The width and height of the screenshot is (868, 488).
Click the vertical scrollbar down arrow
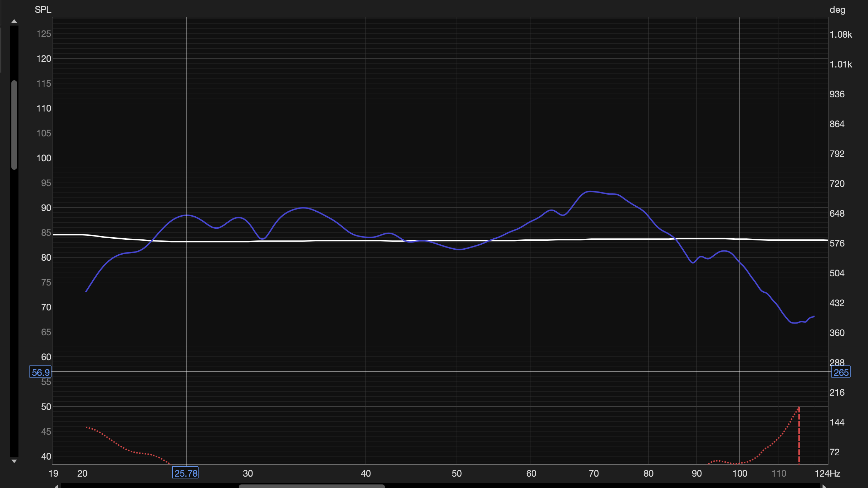click(14, 461)
